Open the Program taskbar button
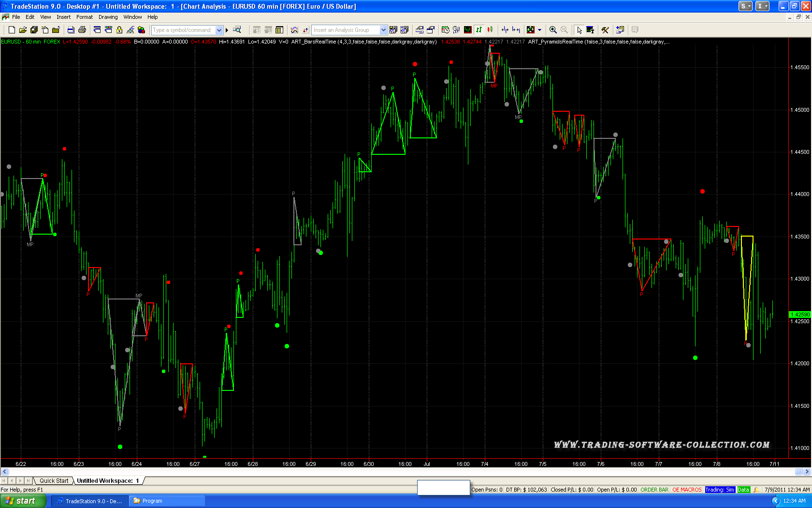Screen dimensions: 812x508 (167, 501)
